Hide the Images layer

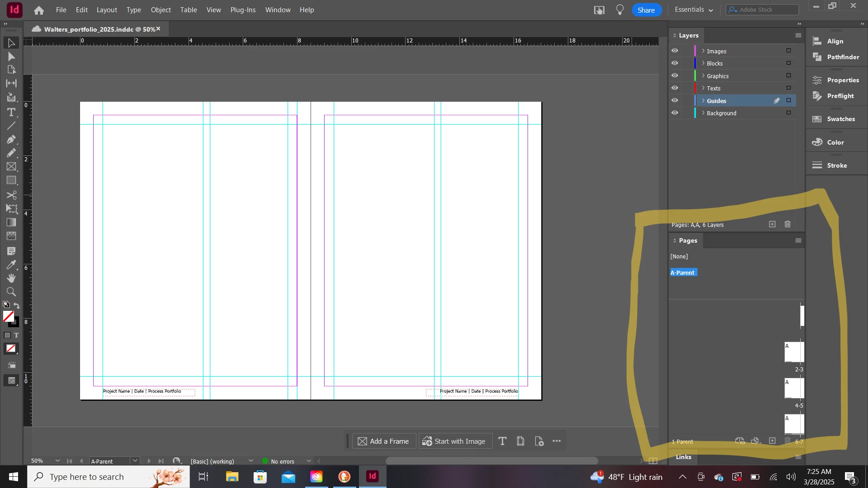click(x=675, y=51)
